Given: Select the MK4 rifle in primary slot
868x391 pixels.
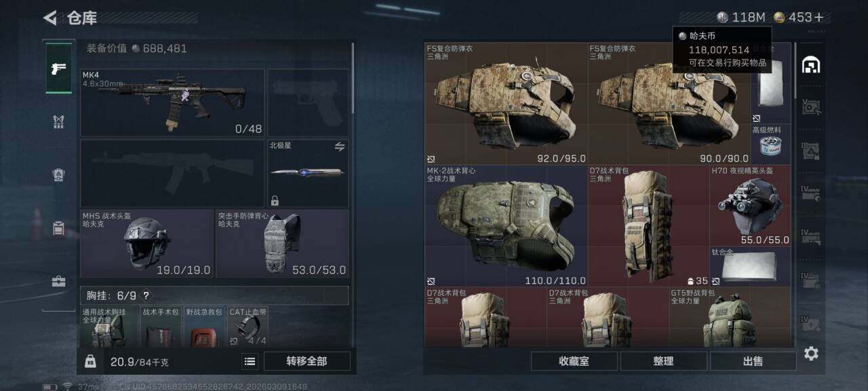Looking at the screenshot, I should point(172,102).
